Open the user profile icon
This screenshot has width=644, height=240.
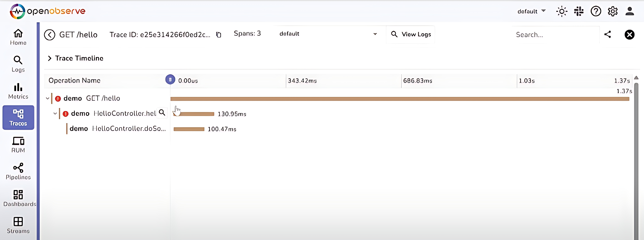[x=630, y=11]
